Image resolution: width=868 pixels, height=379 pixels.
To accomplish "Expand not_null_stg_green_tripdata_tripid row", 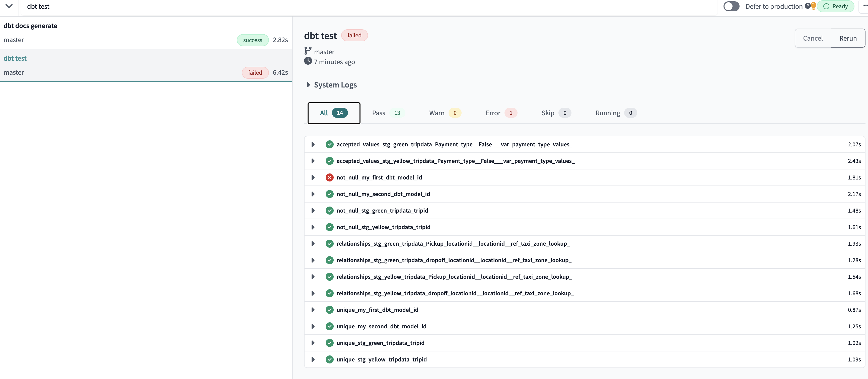I will click(x=313, y=210).
